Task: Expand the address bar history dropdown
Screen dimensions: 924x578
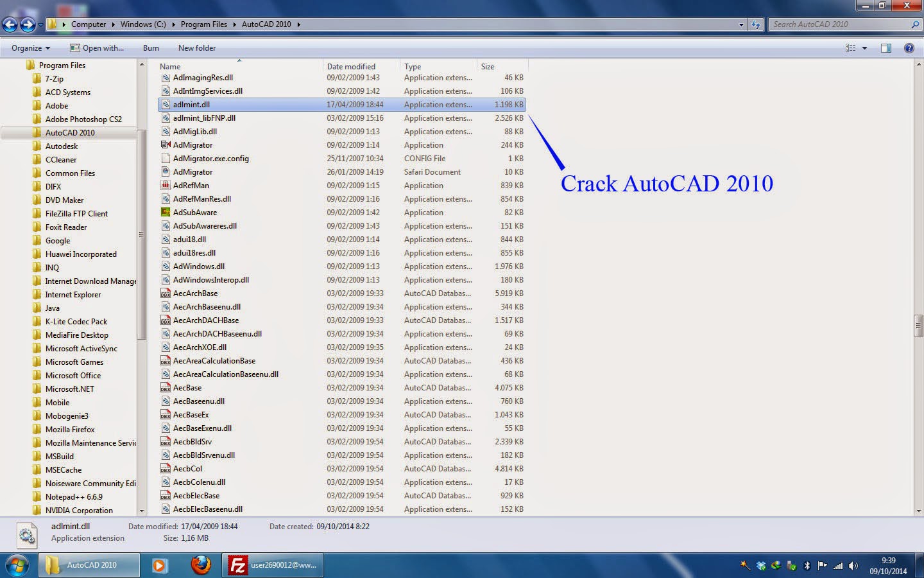Action: [x=741, y=24]
